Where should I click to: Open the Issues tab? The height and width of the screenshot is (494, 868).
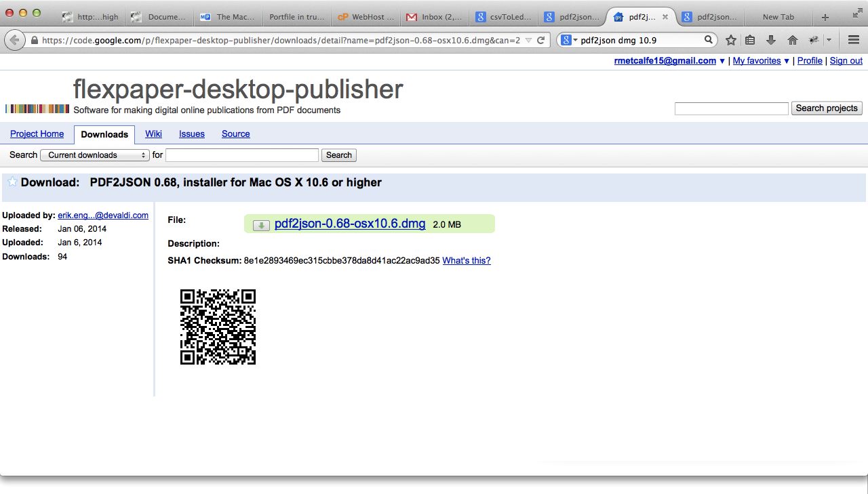pos(192,134)
